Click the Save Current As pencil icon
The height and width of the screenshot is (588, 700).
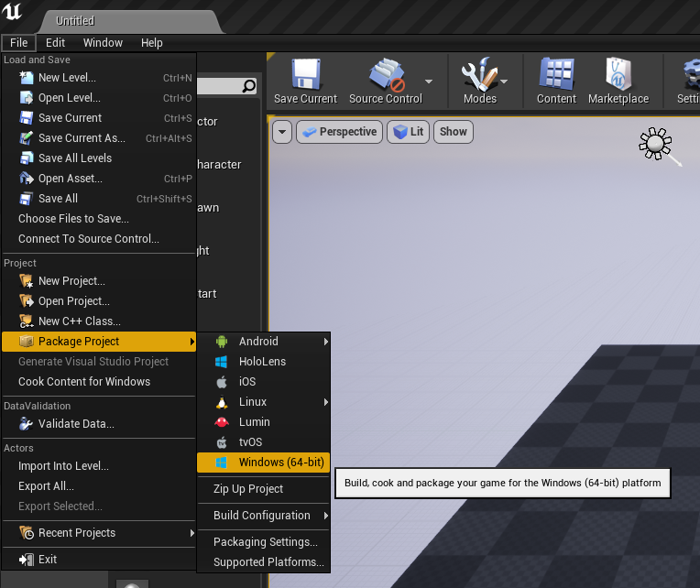[27, 138]
